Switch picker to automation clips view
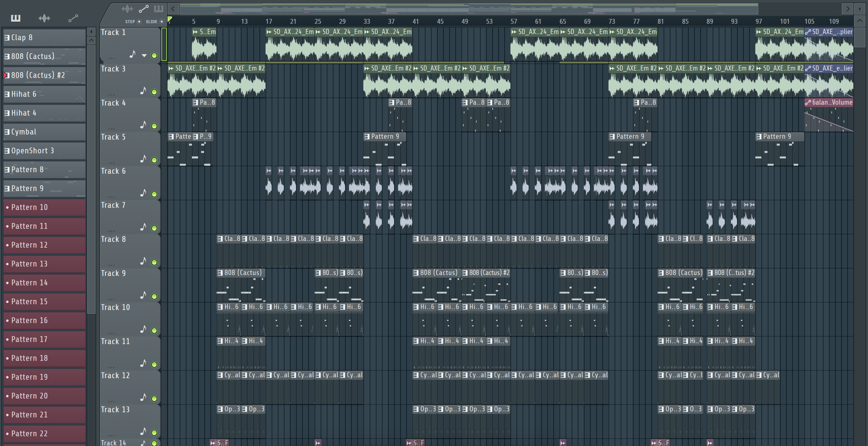Image resolution: width=868 pixels, height=446 pixels. point(73,18)
